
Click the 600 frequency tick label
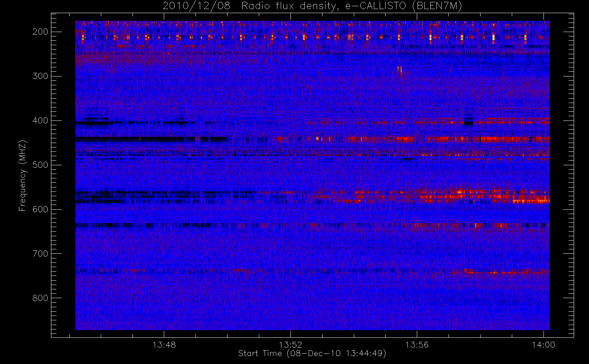point(40,209)
